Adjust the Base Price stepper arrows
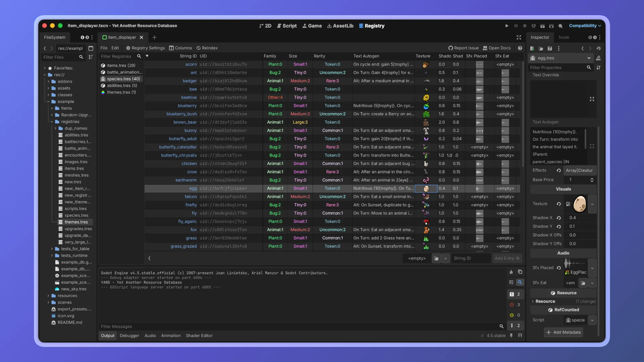Viewport: 644px width, 362px height. tap(592, 180)
